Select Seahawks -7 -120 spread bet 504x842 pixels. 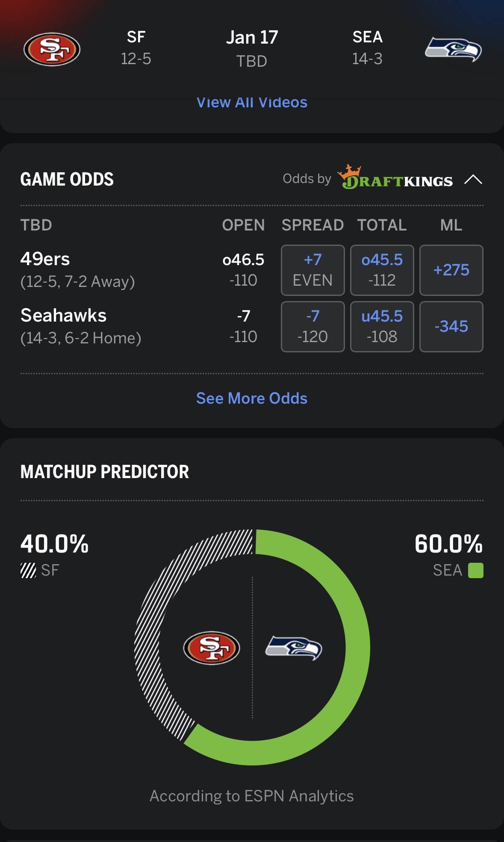tap(313, 327)
